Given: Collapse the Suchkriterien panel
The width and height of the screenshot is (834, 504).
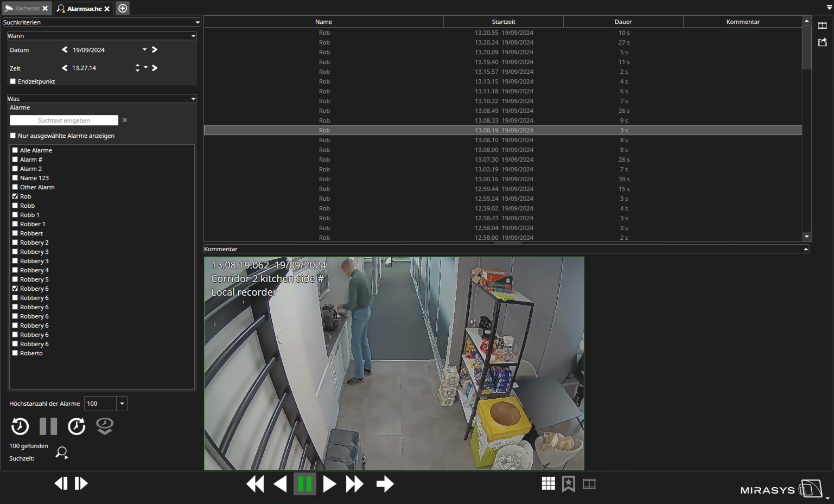Looking at the screenshot, I should click(198, 22).
